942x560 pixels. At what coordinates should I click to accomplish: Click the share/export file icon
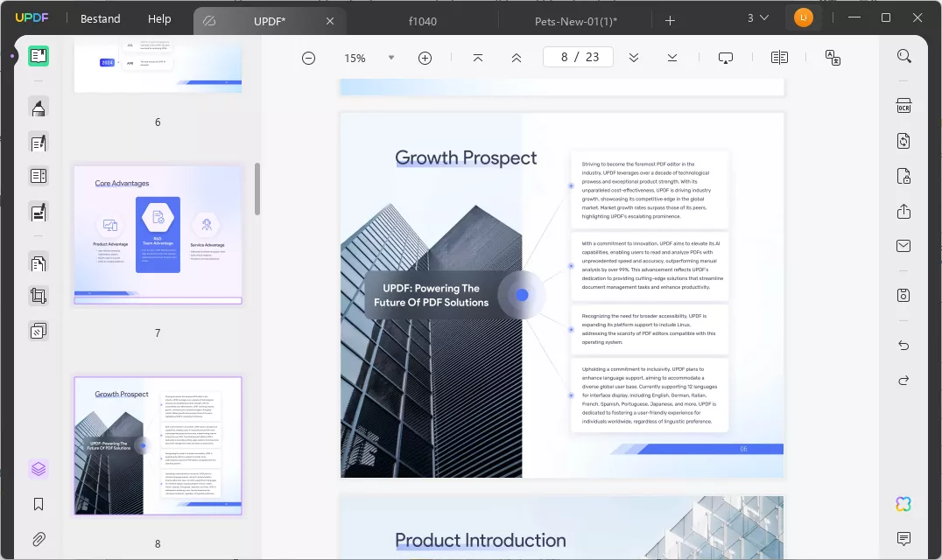[x=903, y=212]
